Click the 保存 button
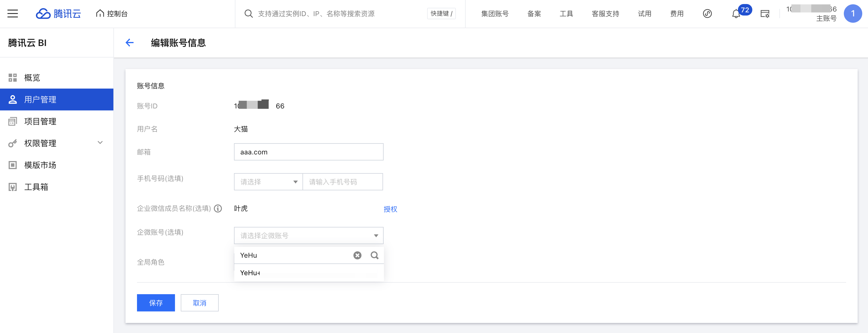868x333 pixels. (156, 303)
